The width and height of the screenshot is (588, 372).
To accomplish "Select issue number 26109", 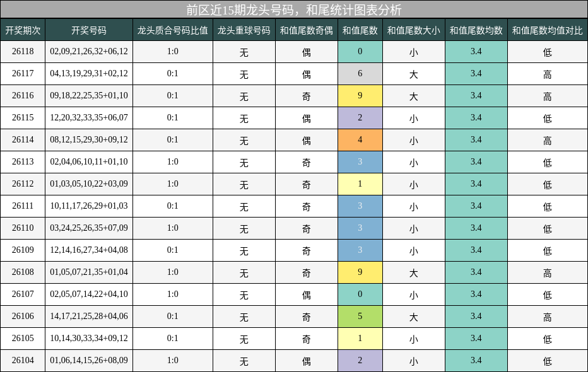I will pyautogui.click(x=23, y=250).
